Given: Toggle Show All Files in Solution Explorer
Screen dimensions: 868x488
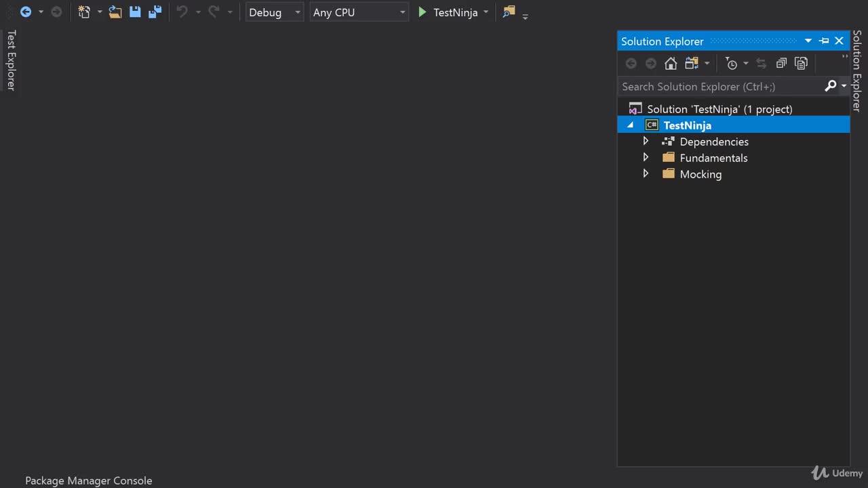Looking at the screenshot, I should (801, 63).
